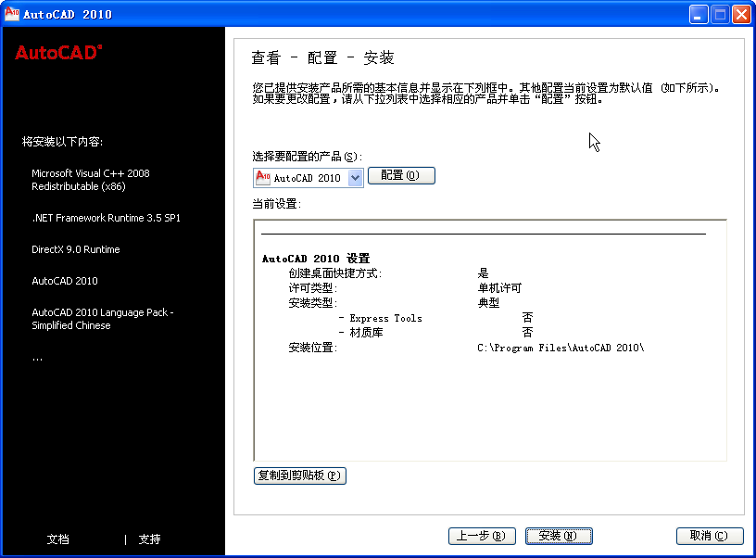Click the 选择要配置的产品(S) label
756x558 pixels.
pos(308,157)
